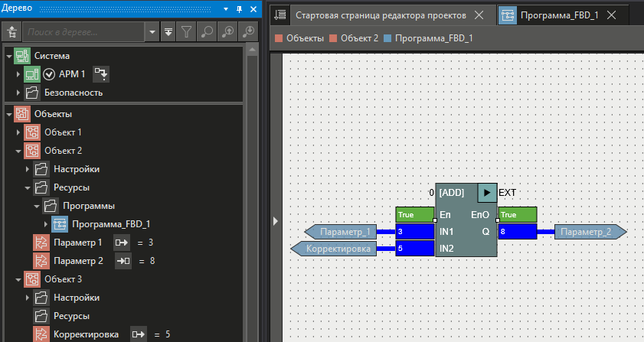This screenshot has width=644, height=342.
Task: Click the Корректировка parameter icon
Action: pos(41,334)
